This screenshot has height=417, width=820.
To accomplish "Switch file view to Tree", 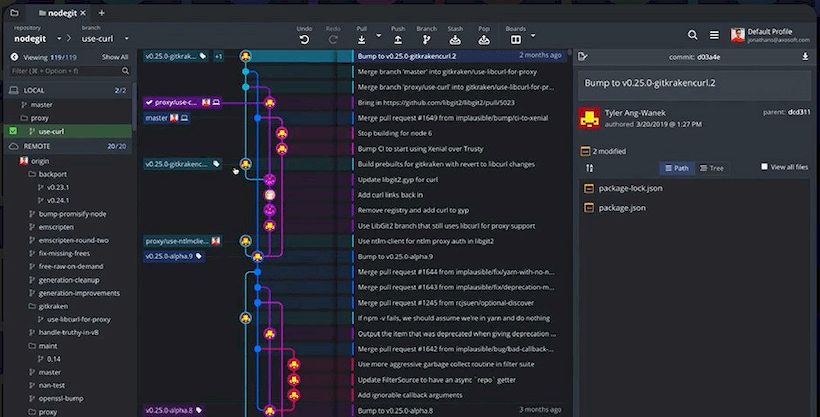I will click(x=712, y=168).
